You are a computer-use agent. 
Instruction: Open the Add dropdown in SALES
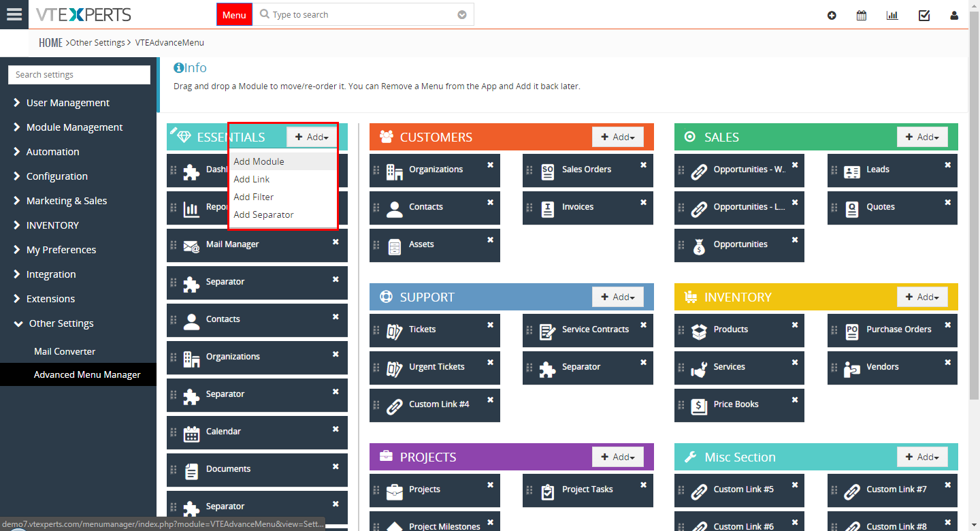tap(922, 137)
